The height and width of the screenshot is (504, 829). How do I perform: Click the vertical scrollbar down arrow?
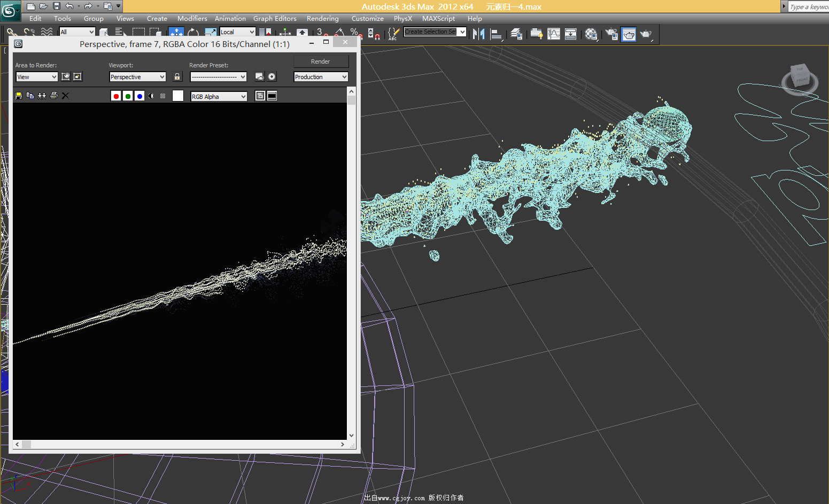tap(351, 436)
